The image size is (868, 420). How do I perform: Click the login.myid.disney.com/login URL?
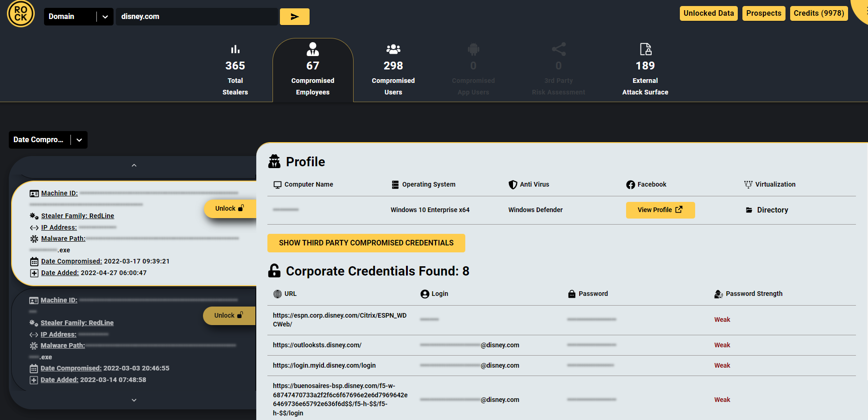point(324,366)
